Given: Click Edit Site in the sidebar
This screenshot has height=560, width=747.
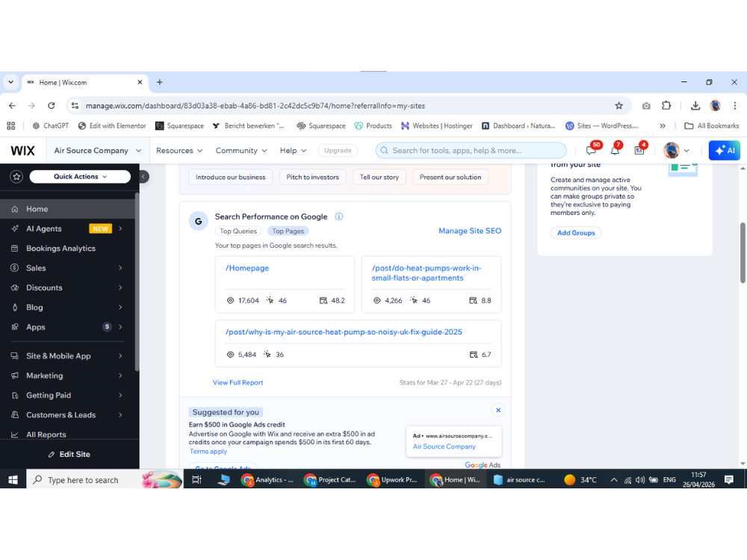Looking at the screenshot, I should coord(69,454).
